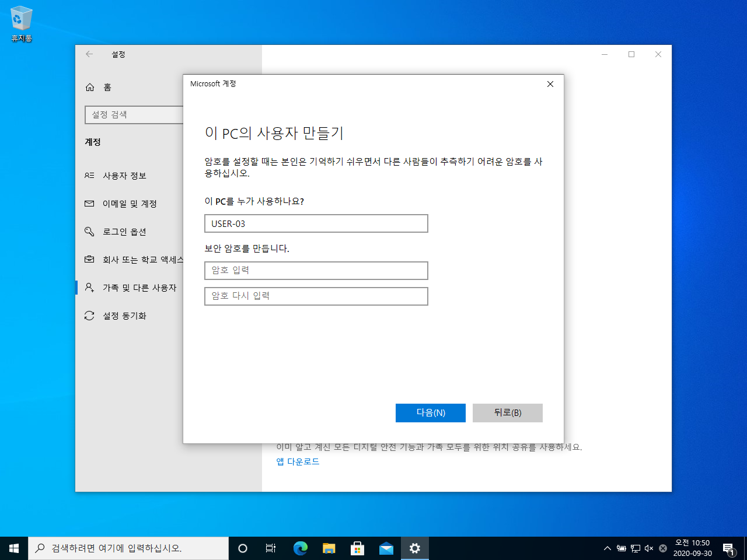Click the battery icon in the system tray

[622, 548]
